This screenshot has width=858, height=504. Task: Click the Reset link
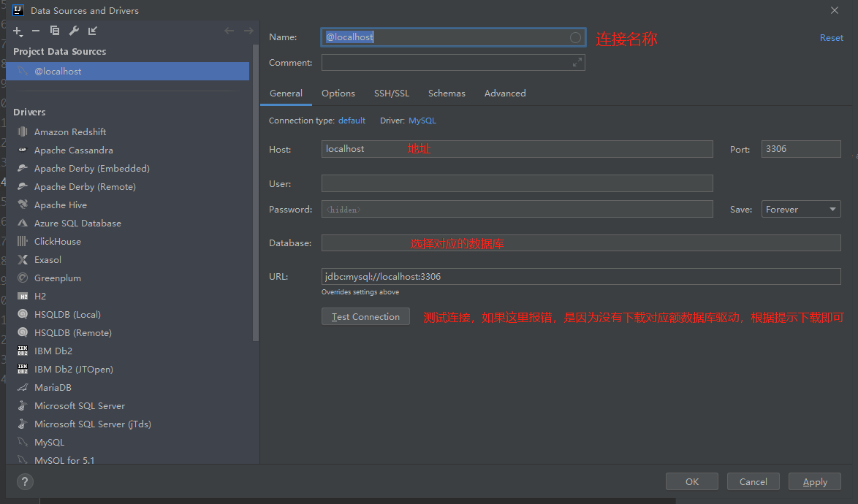click(831, 37)
